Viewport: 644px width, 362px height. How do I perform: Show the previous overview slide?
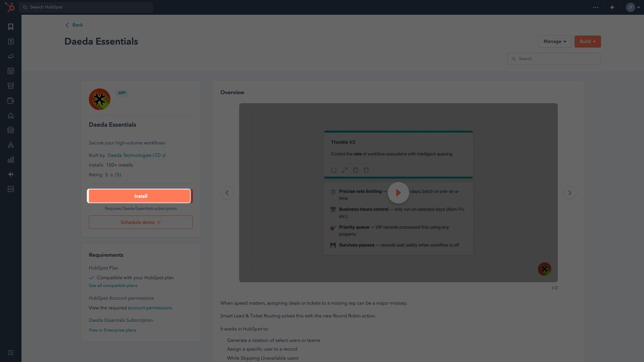[227, 192]
